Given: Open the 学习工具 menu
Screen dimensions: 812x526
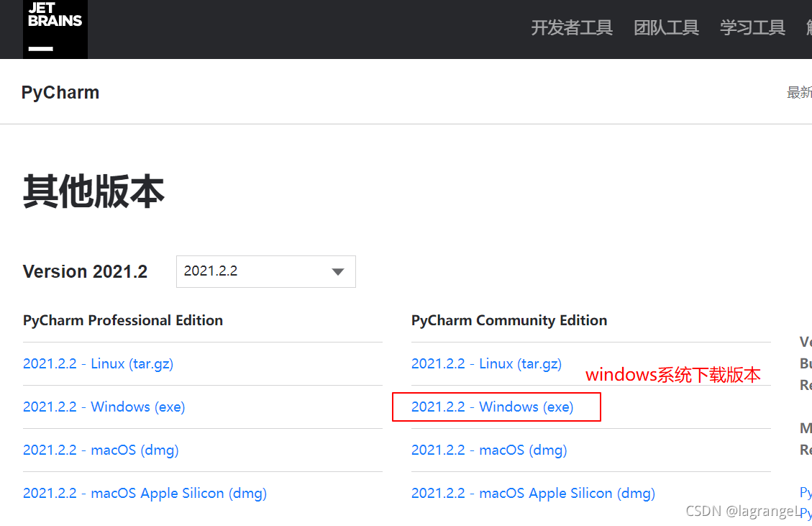Looking at the screenshot, I should (x=752, y=27).
